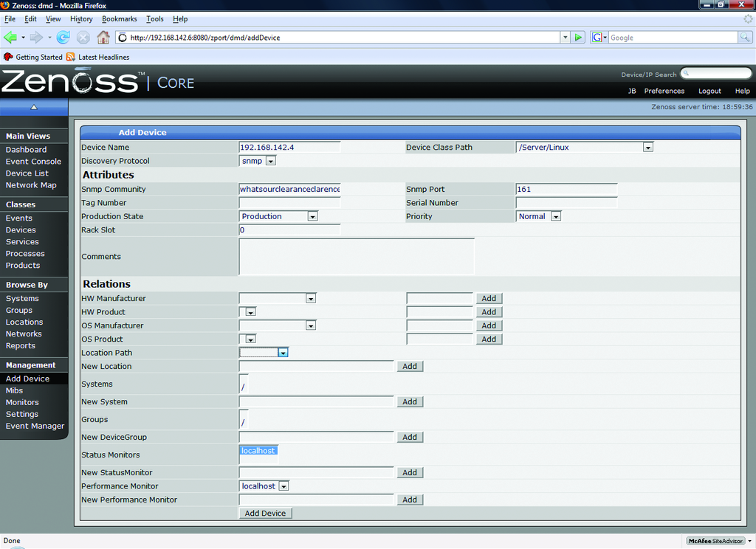Expand the Performance Monitor localhost dropdown
The height and width of the screenshot is (549, 756).
(x=283, y=486)
